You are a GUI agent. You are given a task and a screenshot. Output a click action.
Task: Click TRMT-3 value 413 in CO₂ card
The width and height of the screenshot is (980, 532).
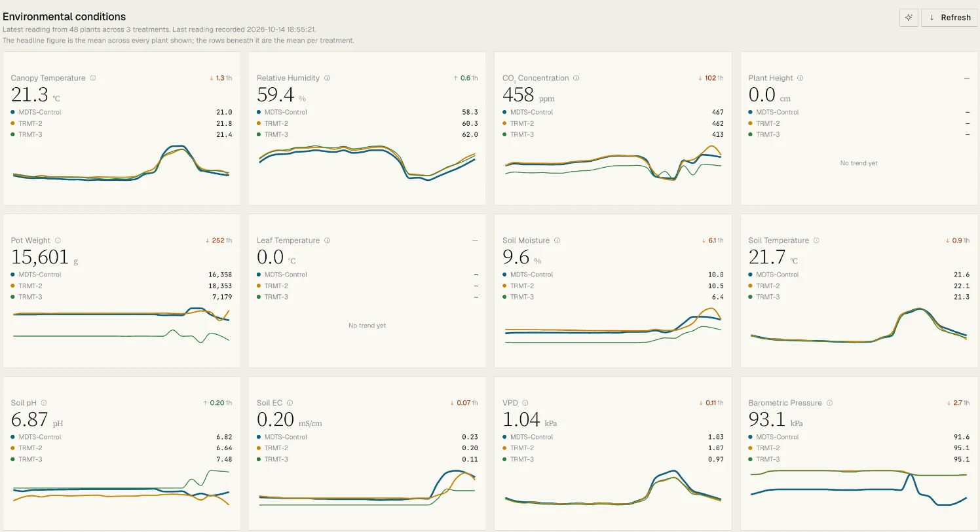717,134
